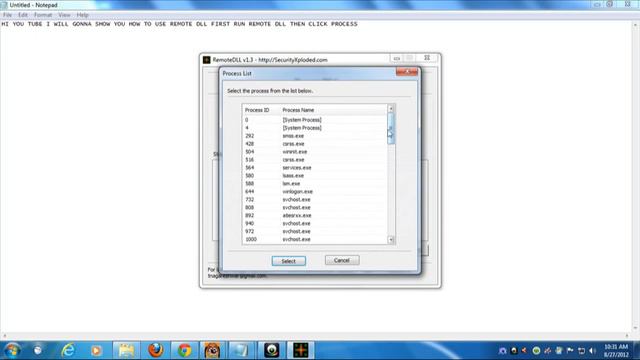Click the green eye app taskbar icon
Image resolution: width=640 pixels, height=360 pixels.
tap(271, 350)
